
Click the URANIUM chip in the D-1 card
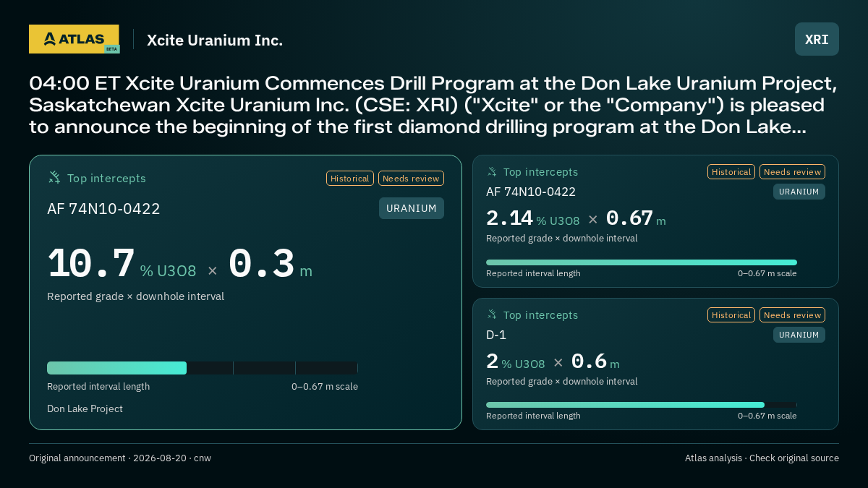click(x=799, y=335)
